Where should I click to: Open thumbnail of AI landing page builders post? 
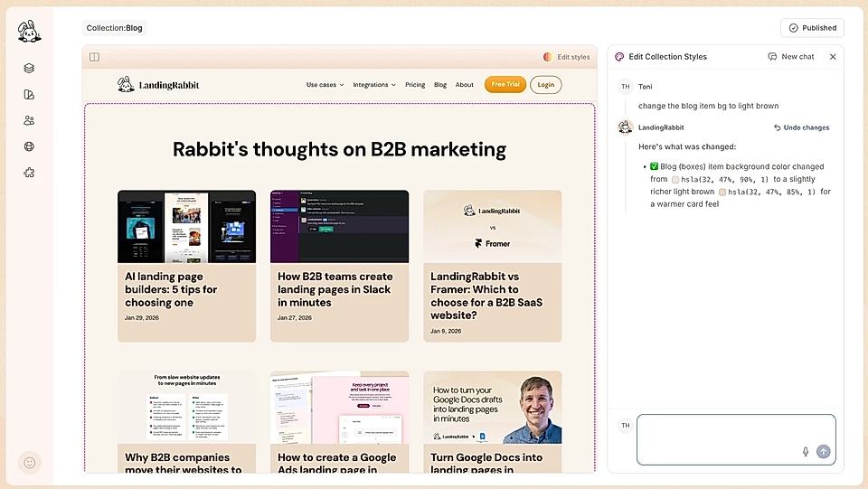186,226
